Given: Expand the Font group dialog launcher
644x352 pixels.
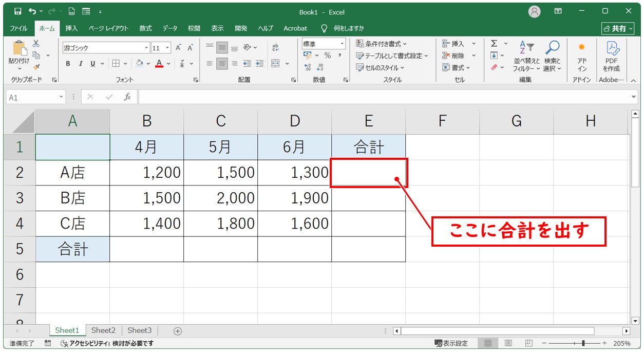Looking at the screenshot, I should [195, 80].
